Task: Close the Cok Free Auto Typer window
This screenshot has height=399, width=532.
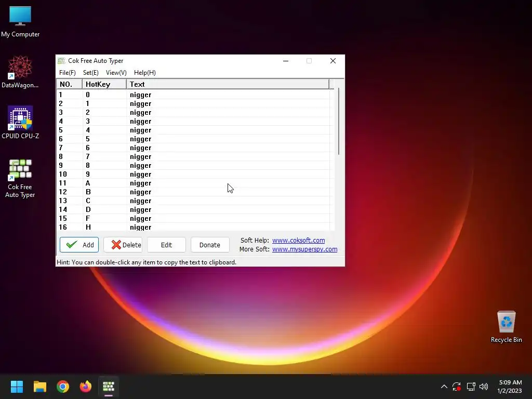Action: 333,61
